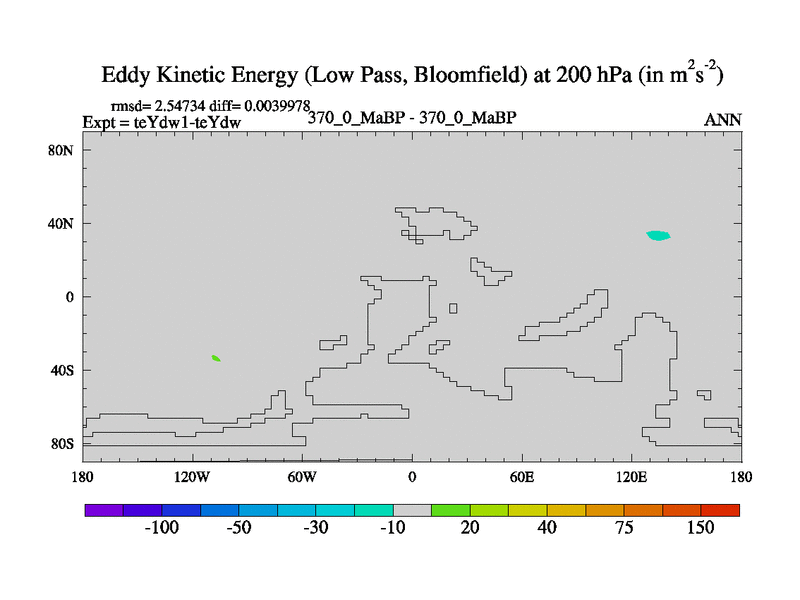Click the 0 longitude tick label

[x=412, y=476]
